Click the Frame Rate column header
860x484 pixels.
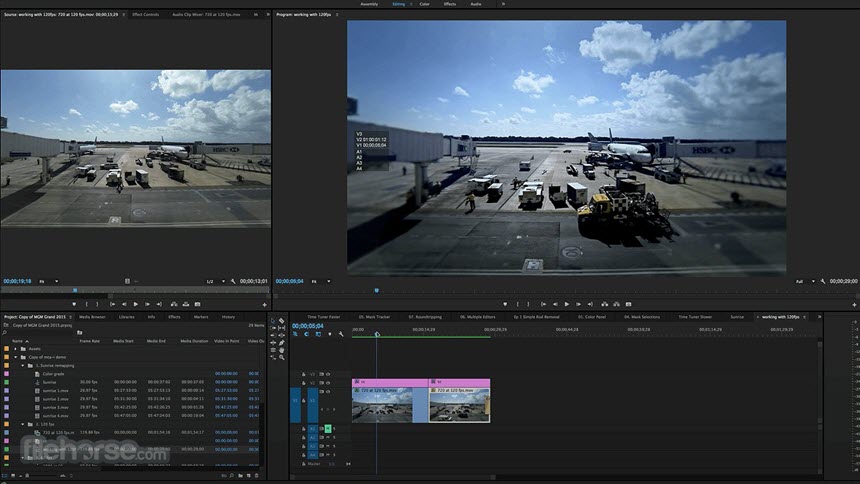pyautogui.click(x=89, y=341)
